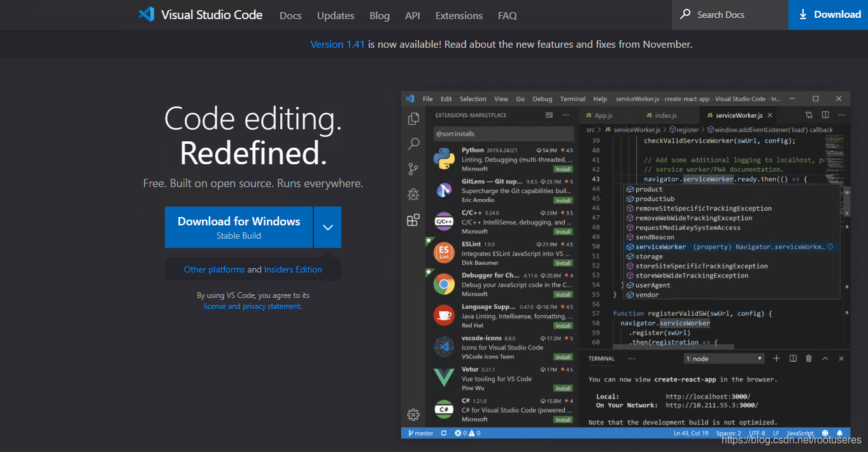Open Extensions in website navigation
Screen dimensions: 868x452
click(x=459, y=15)
